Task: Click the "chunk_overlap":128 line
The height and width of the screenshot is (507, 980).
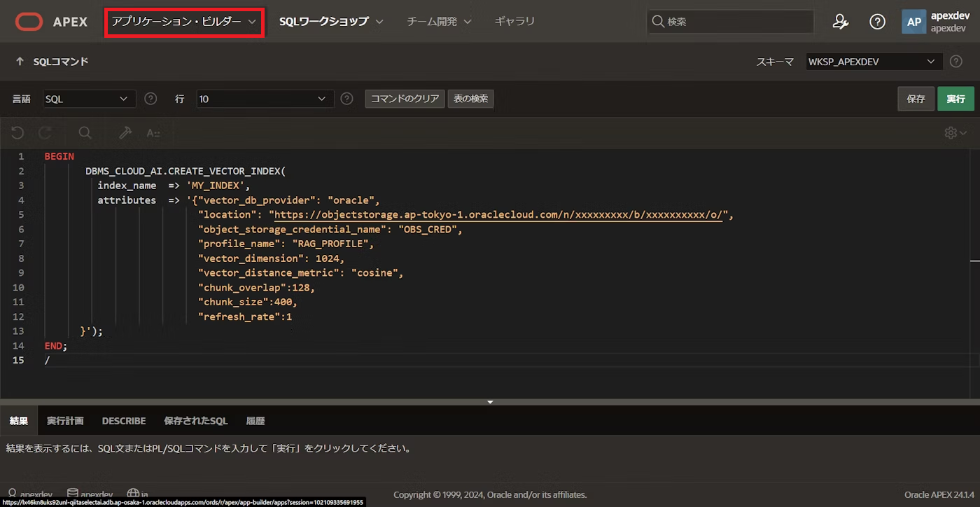Action: point(257,288)
